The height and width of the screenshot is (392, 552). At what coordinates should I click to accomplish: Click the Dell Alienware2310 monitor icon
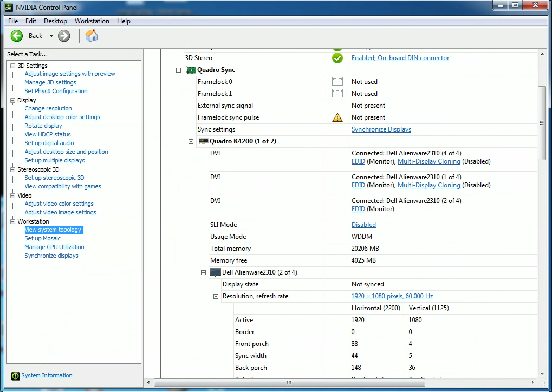tap(216, 272)
